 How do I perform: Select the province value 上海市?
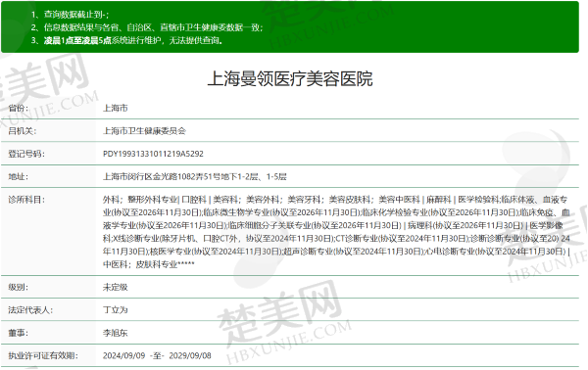[116, 109]
